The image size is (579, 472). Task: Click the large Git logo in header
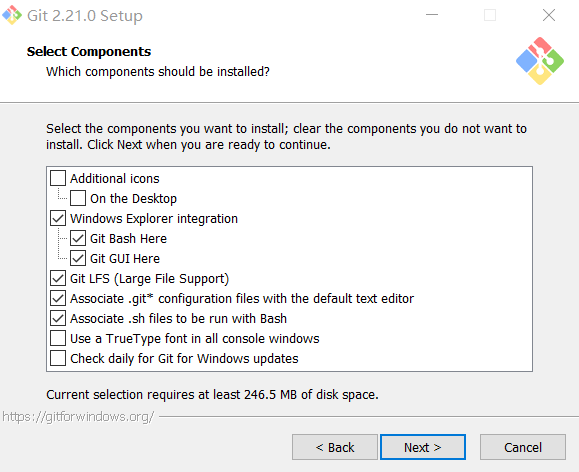point(539,61)
